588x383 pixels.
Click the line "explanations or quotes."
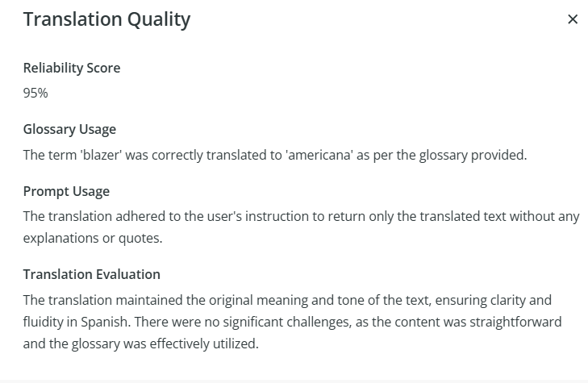(x=91, y=239)
